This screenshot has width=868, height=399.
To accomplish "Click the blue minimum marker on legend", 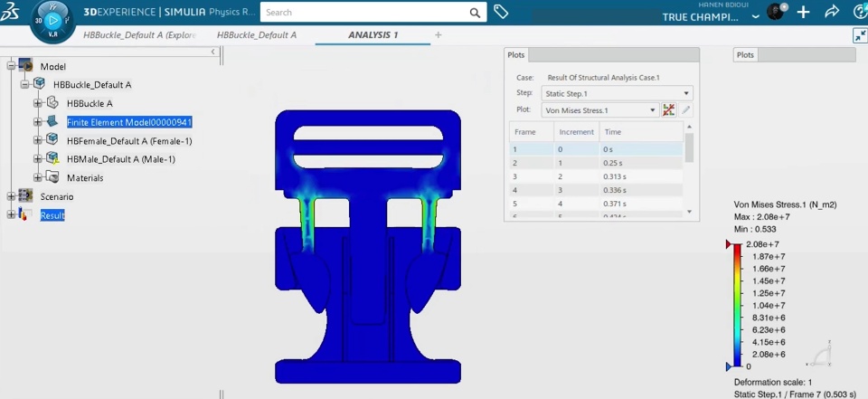I will (x=730, y=366).
